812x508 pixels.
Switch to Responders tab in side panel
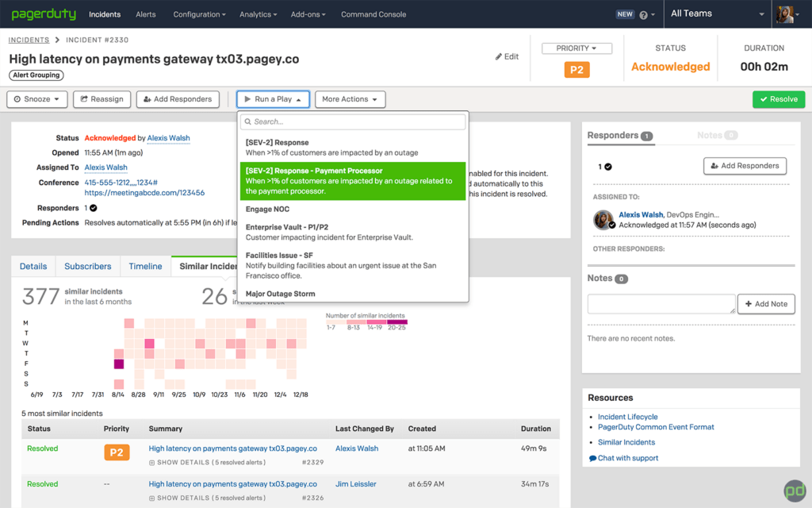click(x=620, y=135)
